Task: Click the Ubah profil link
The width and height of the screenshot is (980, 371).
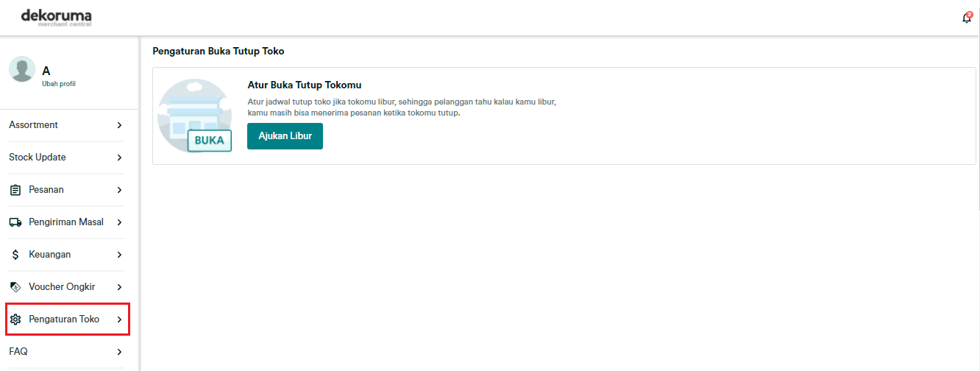Action: tap(59, 84)
